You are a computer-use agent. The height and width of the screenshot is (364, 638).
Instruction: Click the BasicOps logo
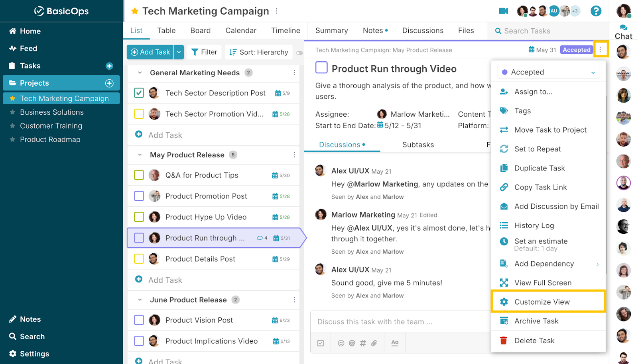[x=61, y=11]
